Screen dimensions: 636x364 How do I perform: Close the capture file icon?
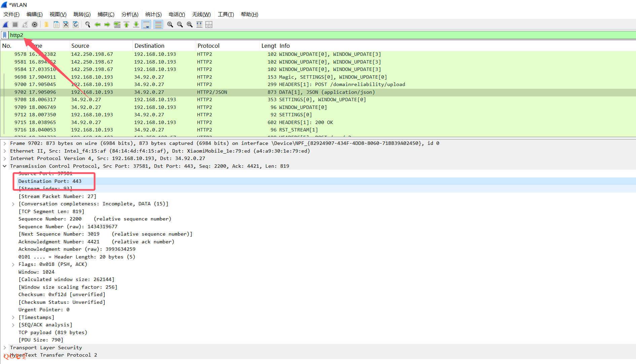click(x=66, y=25)
